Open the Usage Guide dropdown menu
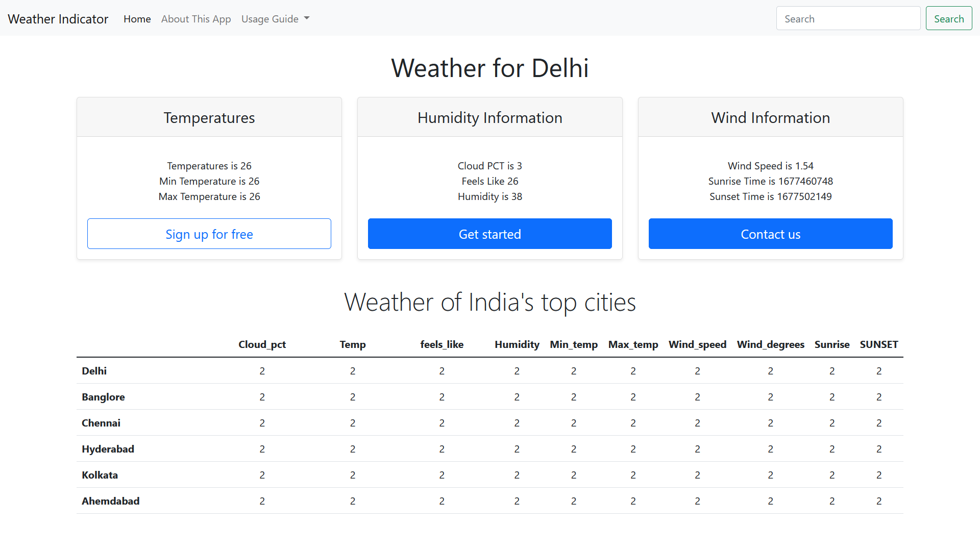This screenshot has height=551, width=980. click(275, 19)
